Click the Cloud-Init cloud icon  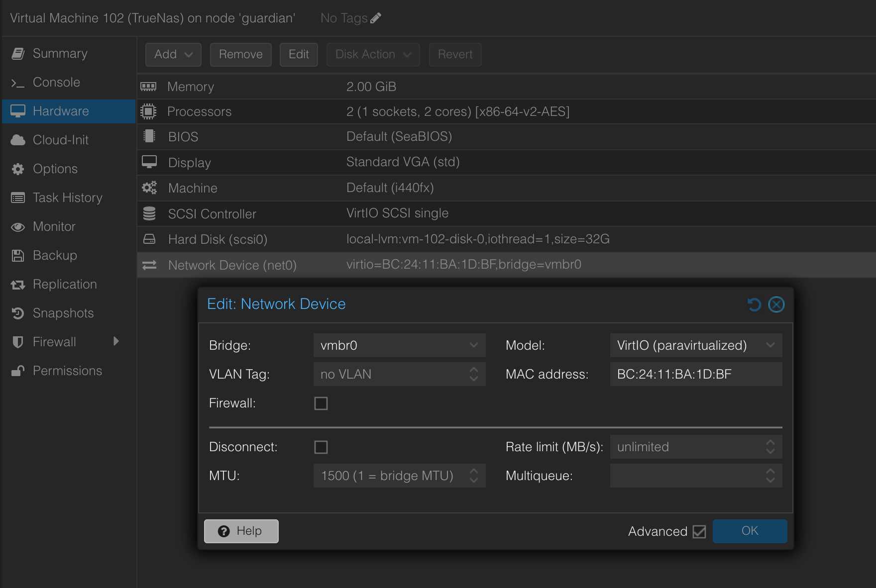pyautogui.click(x=18, y=140)
